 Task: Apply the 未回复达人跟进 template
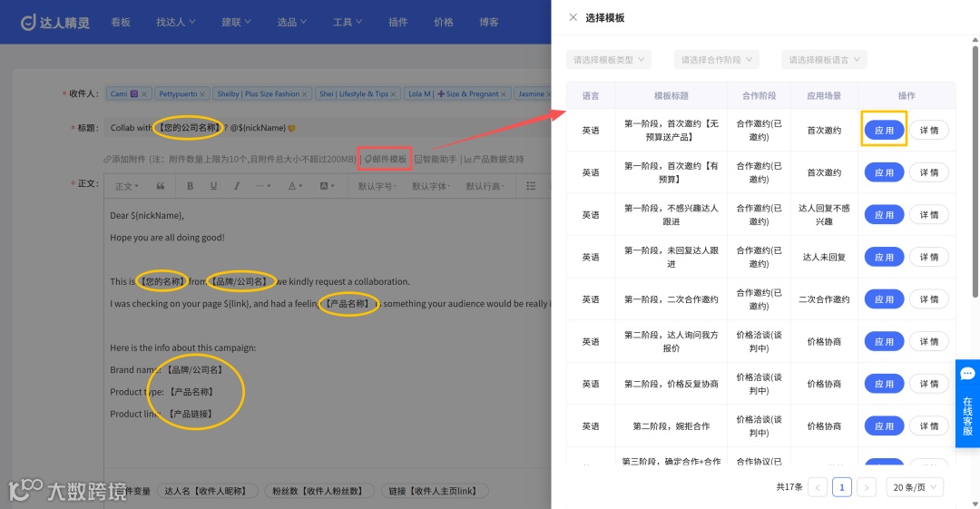coord(884,257)
